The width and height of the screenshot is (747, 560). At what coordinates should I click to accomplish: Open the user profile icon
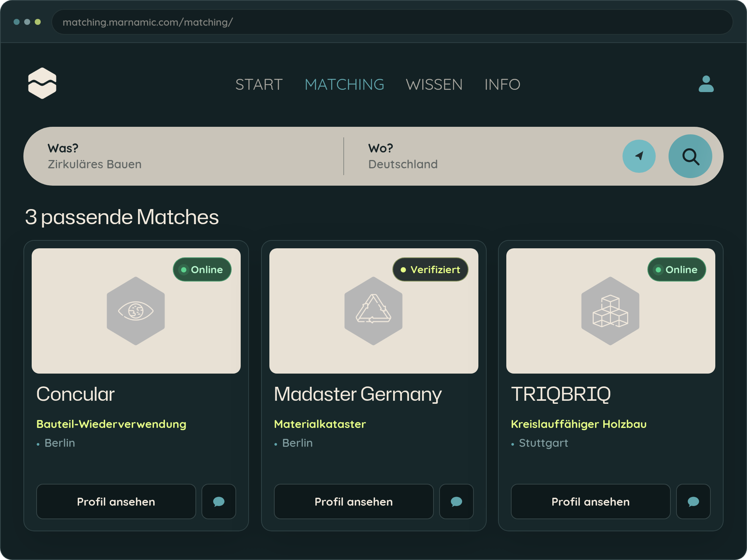tap(706, 84)
